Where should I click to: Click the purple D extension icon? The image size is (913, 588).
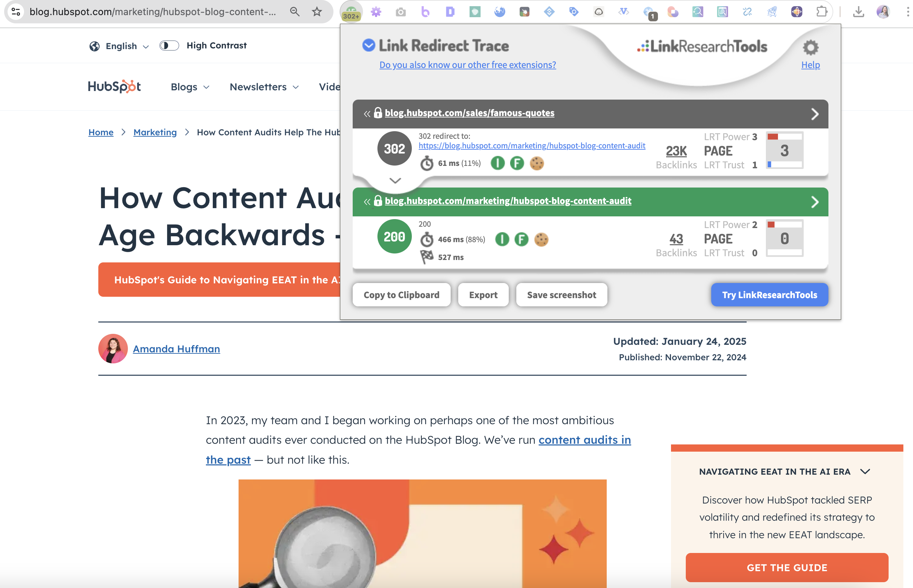(450, 12)
